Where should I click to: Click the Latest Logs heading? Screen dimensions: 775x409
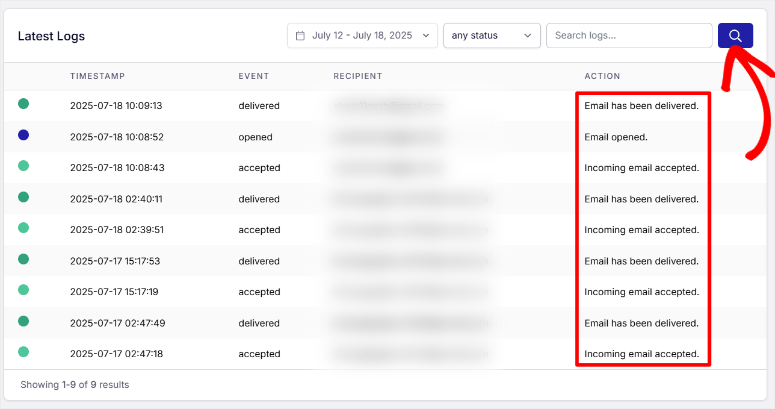click(x=51, y=36)
